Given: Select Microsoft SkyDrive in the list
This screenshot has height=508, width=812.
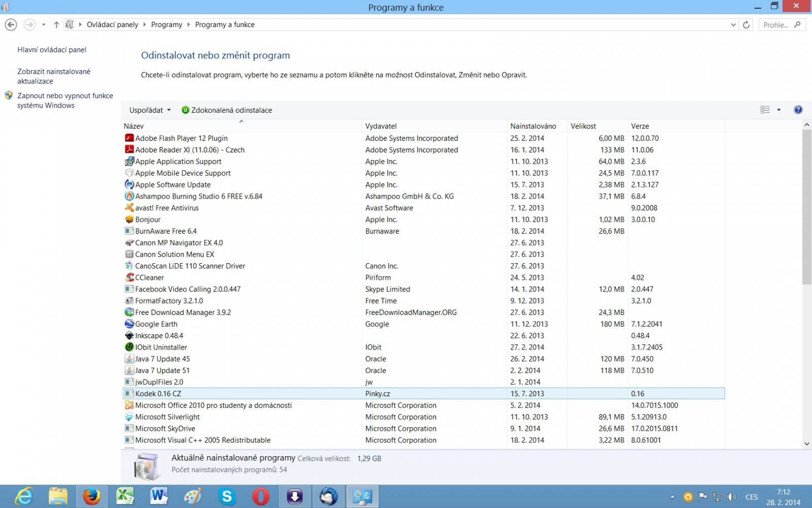Looking at the screenshot, I should point(424,428).
